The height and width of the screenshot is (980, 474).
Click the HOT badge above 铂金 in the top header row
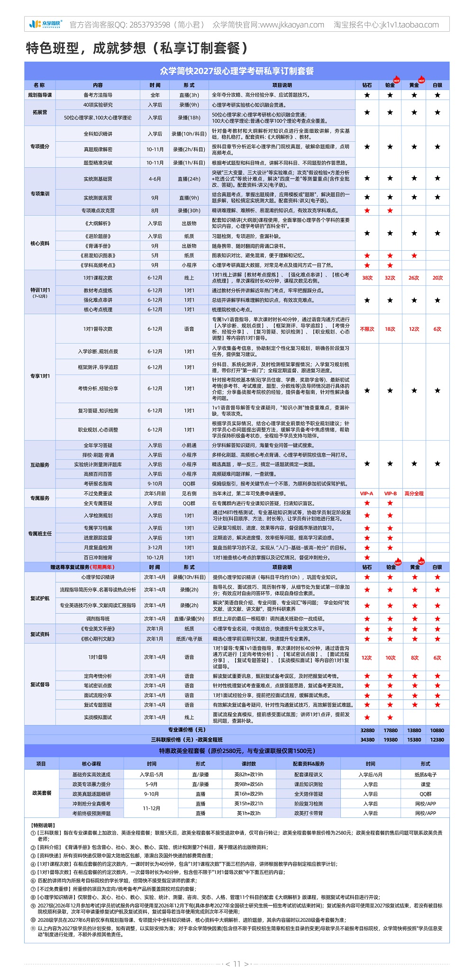coord(397,80)
